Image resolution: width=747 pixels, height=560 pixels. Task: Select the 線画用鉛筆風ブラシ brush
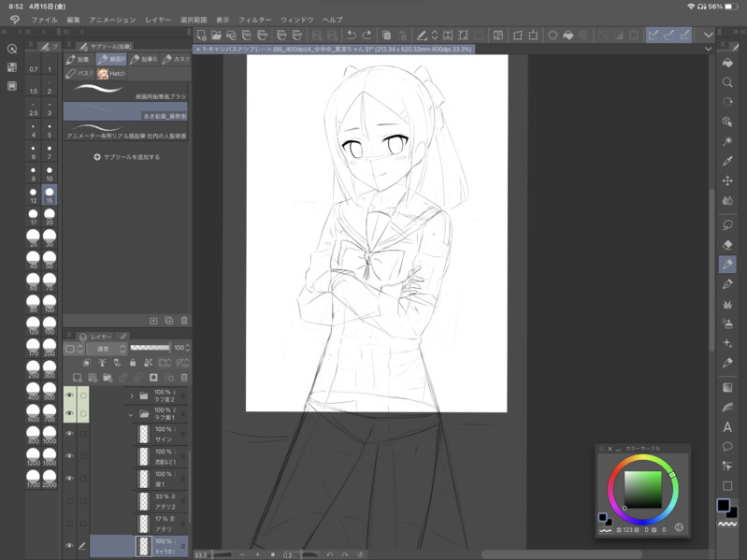coord(125,92)
